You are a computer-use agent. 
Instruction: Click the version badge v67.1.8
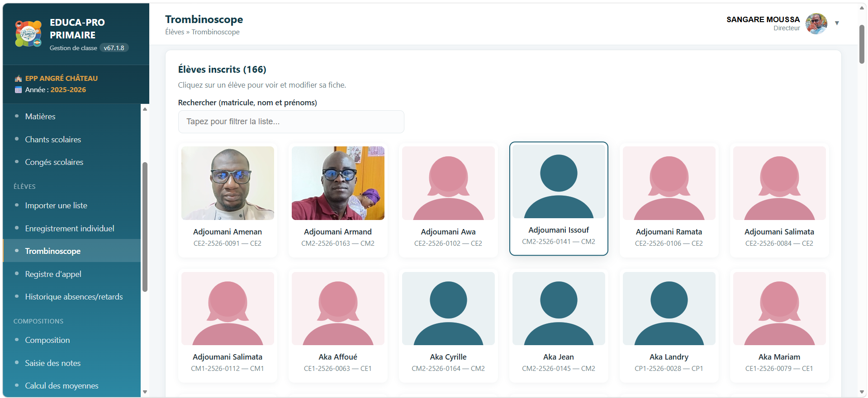pos(114,48)
